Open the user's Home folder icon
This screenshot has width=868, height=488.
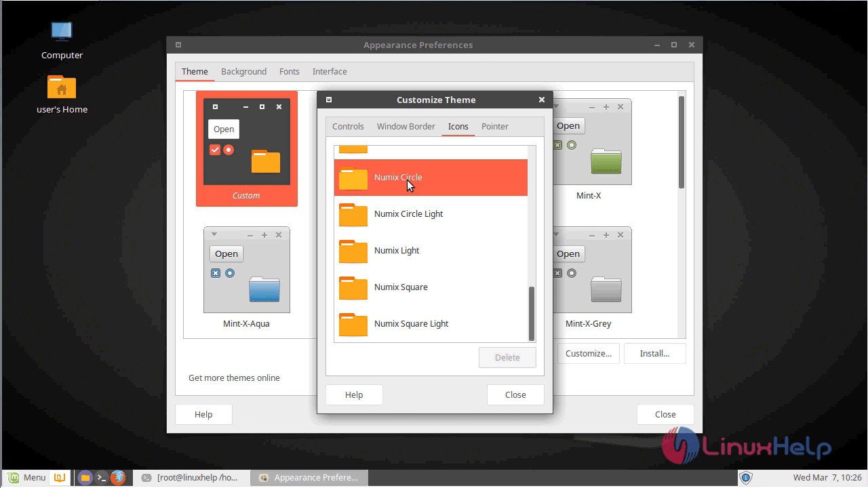[62, 87]
